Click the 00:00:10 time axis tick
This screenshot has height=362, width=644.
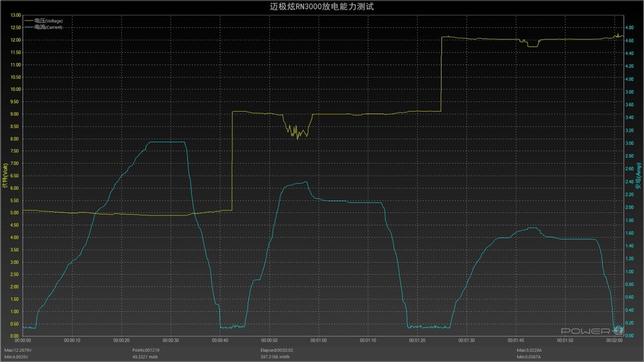[x=72, y=340]
